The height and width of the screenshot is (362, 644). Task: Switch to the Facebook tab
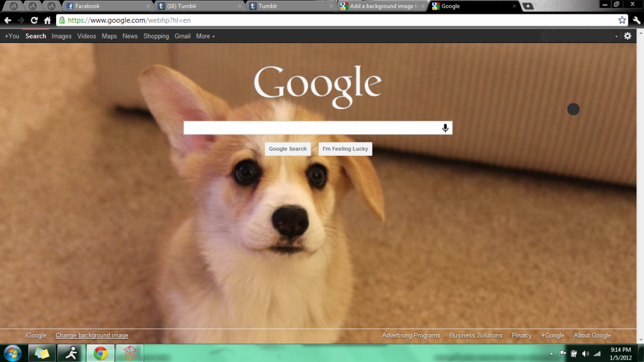click(x=107, y=6)
